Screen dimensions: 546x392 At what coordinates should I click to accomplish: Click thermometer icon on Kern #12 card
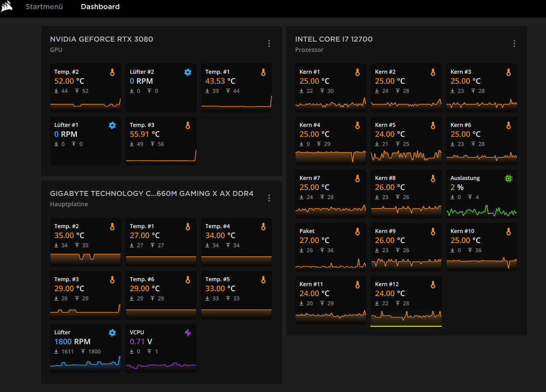[x=433, y=285]
